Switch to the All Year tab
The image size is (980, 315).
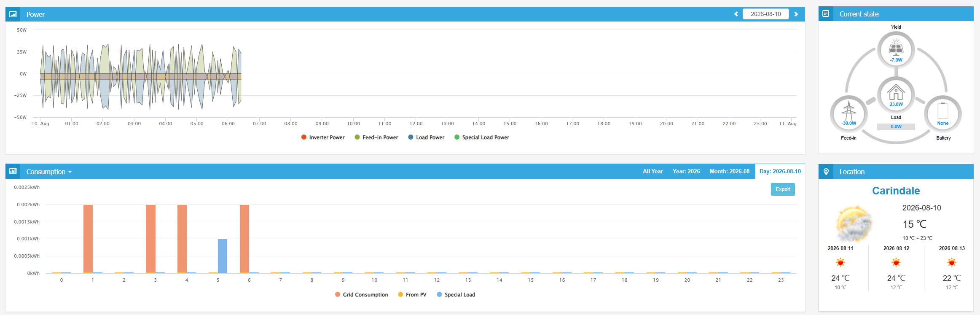click(x=652, y=172)
